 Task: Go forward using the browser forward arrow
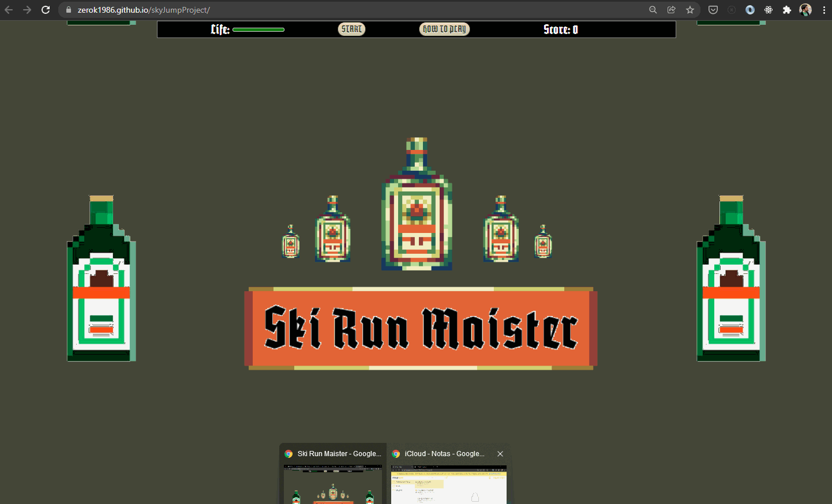pos(27,10)
